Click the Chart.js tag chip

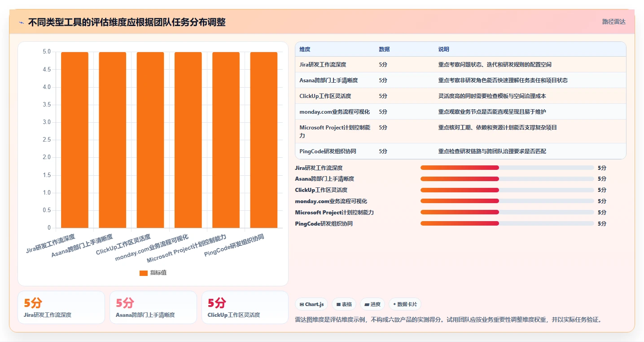tap(312, 304)
